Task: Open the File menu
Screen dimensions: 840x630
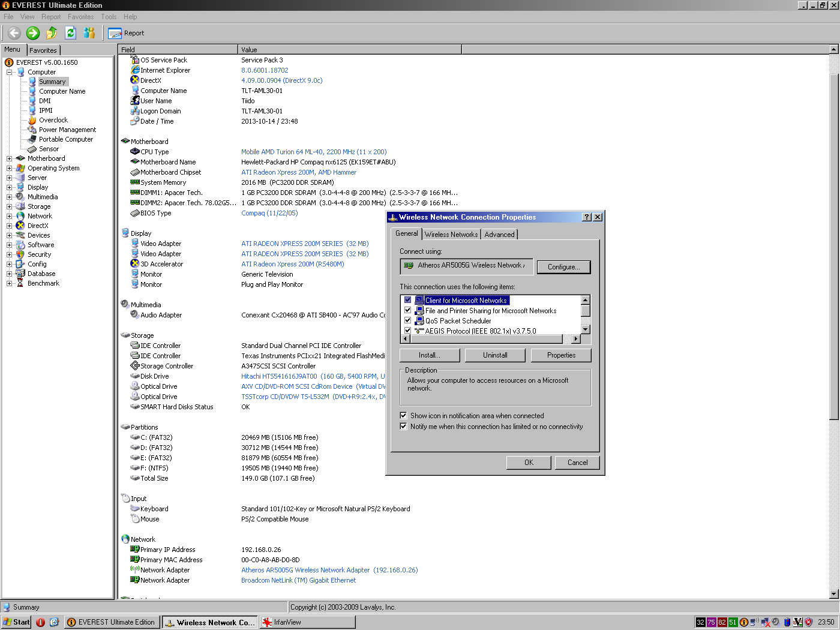Action: (x=8, y=17)
